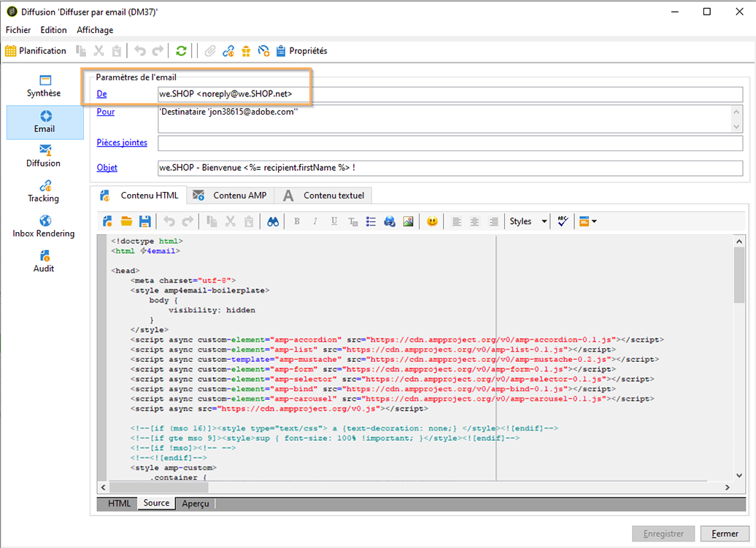Click the Pièces jointes link

click(x=122, y=142)
